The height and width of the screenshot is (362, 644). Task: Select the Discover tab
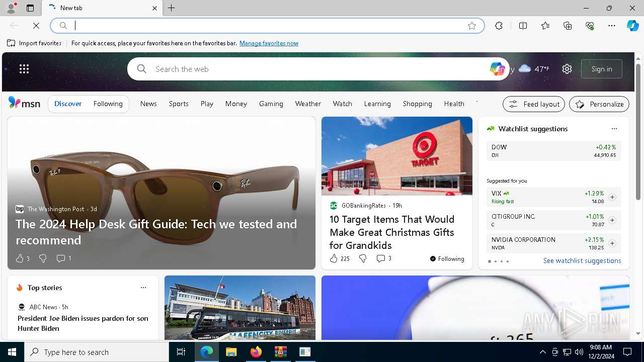pyautogui.click(x=68, y=104)
